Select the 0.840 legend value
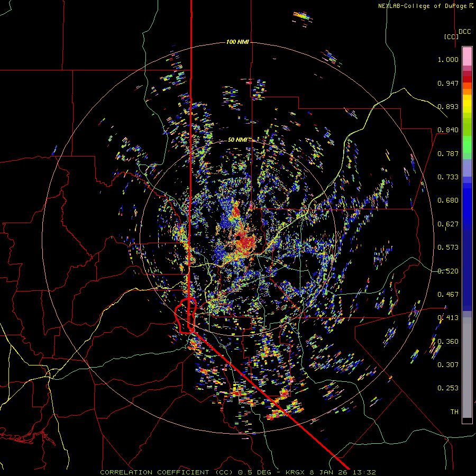 pyautogui.click(x=448, y=130)
